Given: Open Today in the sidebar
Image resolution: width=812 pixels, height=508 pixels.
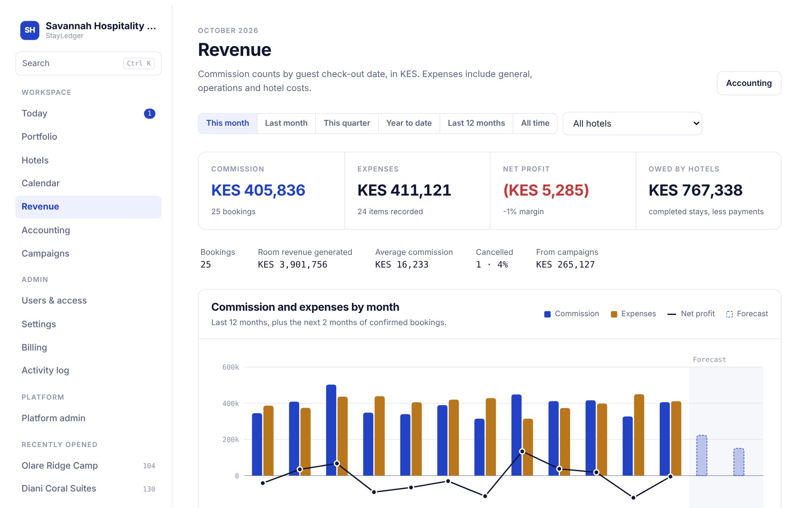Looking at the screenshot, I should (88, 113).
